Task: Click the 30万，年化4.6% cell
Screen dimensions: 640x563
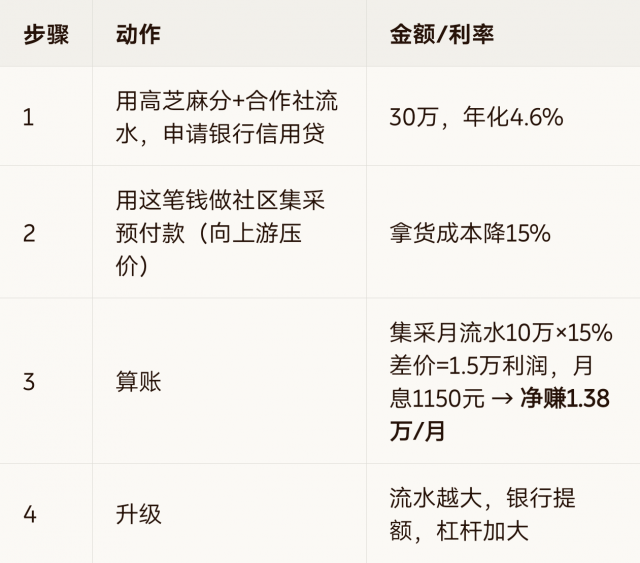Action: coord(476,117)
